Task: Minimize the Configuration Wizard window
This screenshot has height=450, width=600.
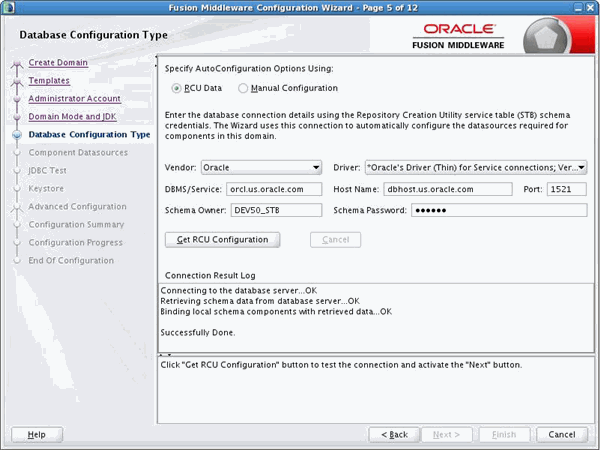Action: [x=578, y=8]
